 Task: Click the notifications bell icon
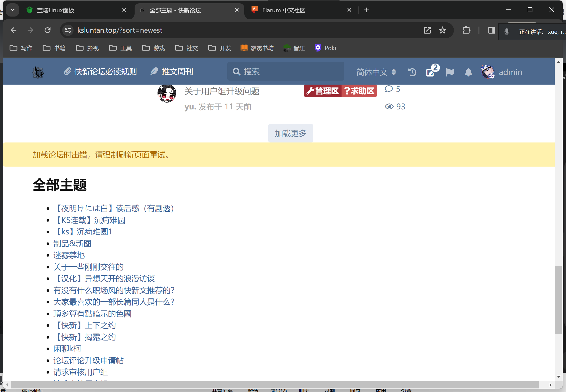468,72
